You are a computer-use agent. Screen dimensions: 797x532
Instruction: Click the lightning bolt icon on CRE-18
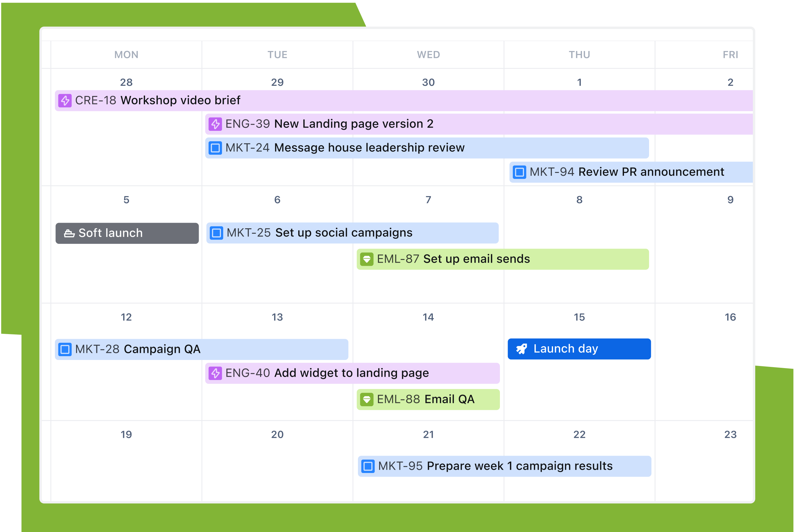(65, 100)
